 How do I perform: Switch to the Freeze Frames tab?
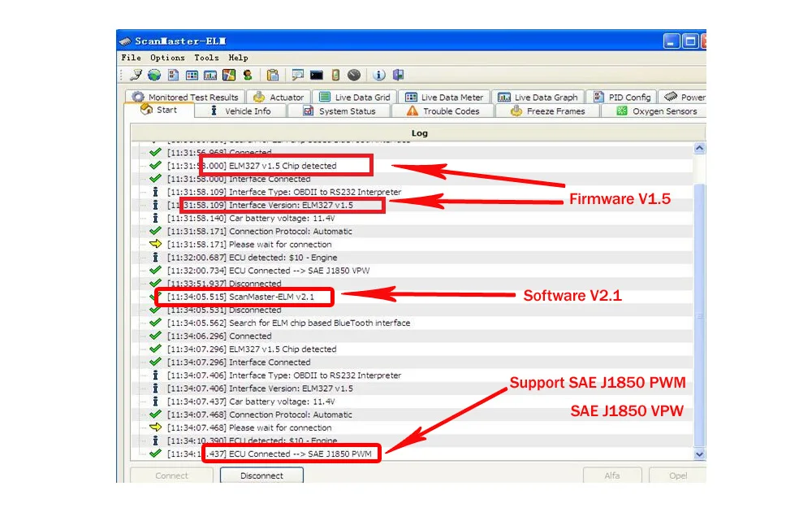[548, 111]
